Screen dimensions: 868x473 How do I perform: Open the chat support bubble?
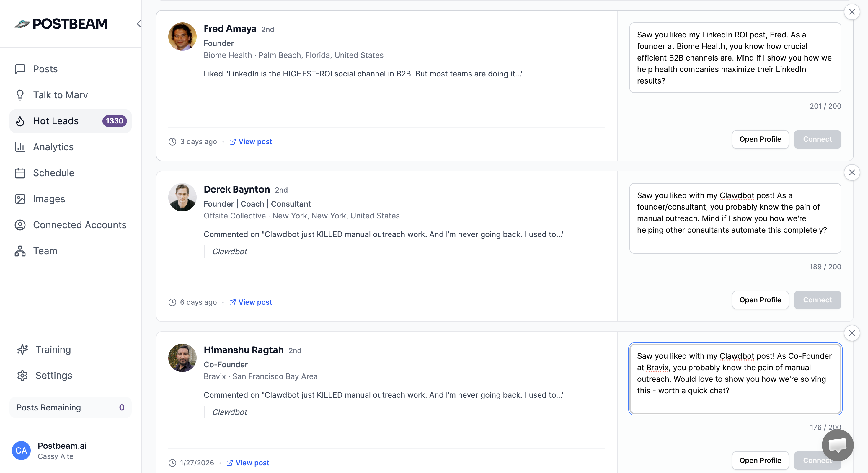838,445
